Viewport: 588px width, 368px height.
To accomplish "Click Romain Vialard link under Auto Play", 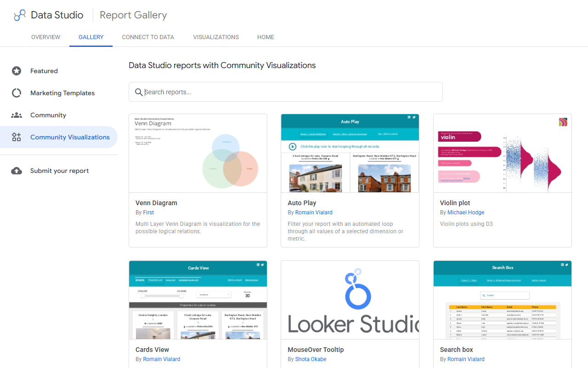I will coord(314,213).
